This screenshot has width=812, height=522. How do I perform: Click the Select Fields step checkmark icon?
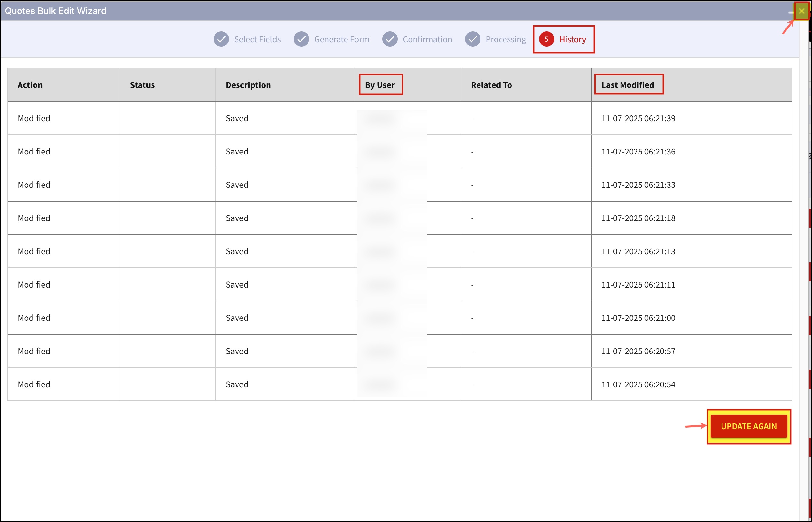[221, 39]
